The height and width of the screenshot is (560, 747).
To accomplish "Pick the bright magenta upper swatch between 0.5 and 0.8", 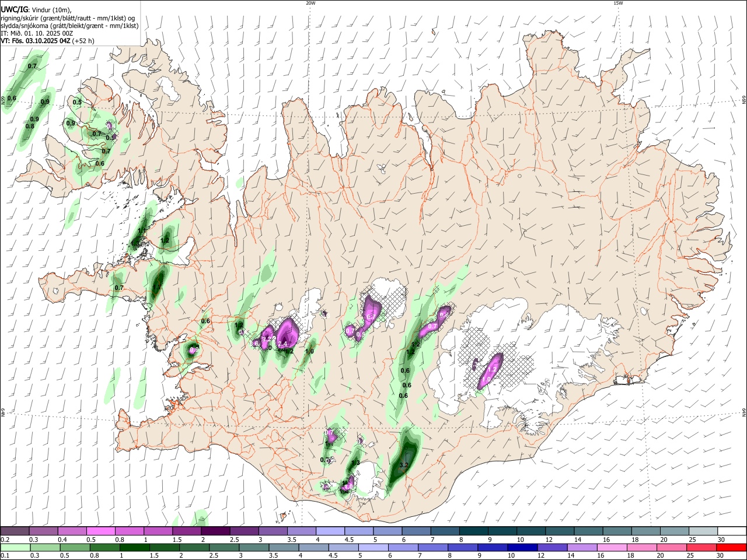I will pos(100,531).
